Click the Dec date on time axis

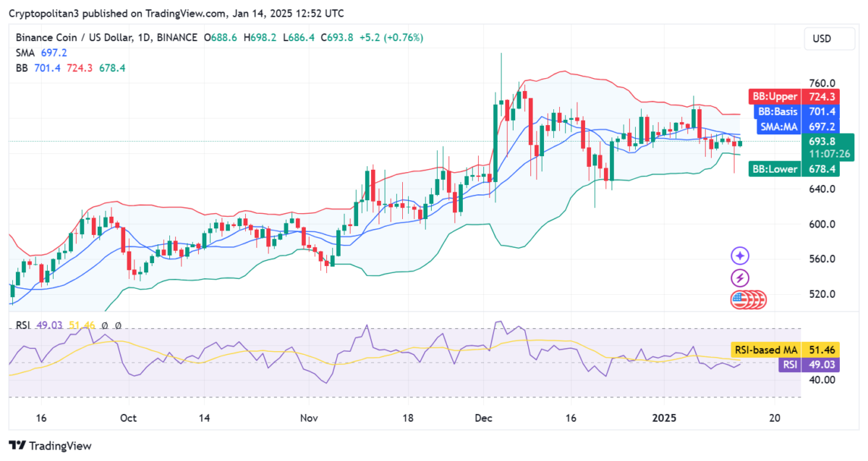click(483, 418)
